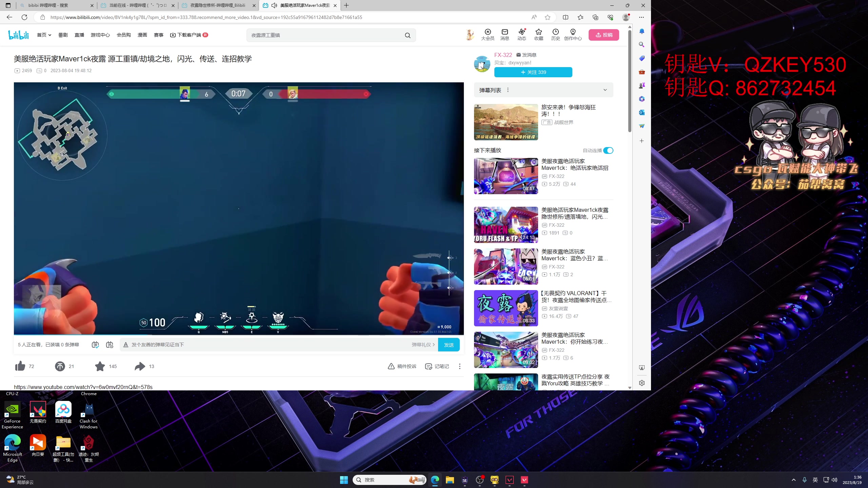Click 记笔记 notes button
The width and height of the screenshot is (868, 488).
coord(437,366)
